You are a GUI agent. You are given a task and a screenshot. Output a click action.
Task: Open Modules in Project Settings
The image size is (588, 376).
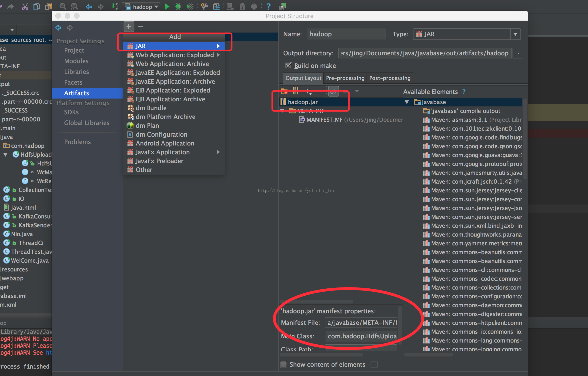[x=76, y=61]
